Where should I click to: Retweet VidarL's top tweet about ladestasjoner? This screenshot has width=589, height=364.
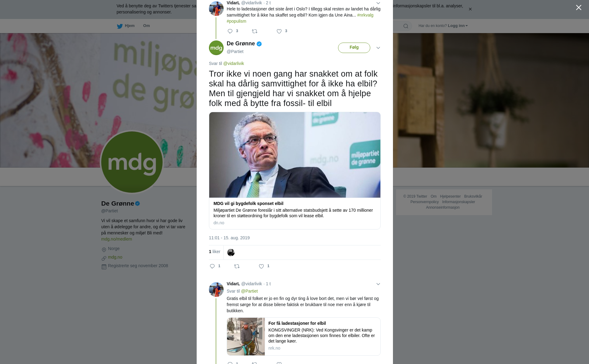click(255, 31)
